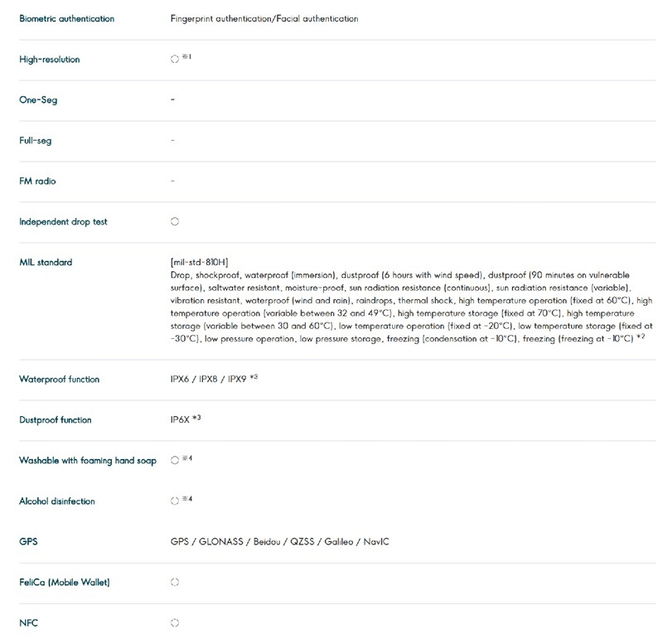The image size is (663, 644).
Task: Open footnote ※1 next to High-resolution
Action: [x=186, y=57]
